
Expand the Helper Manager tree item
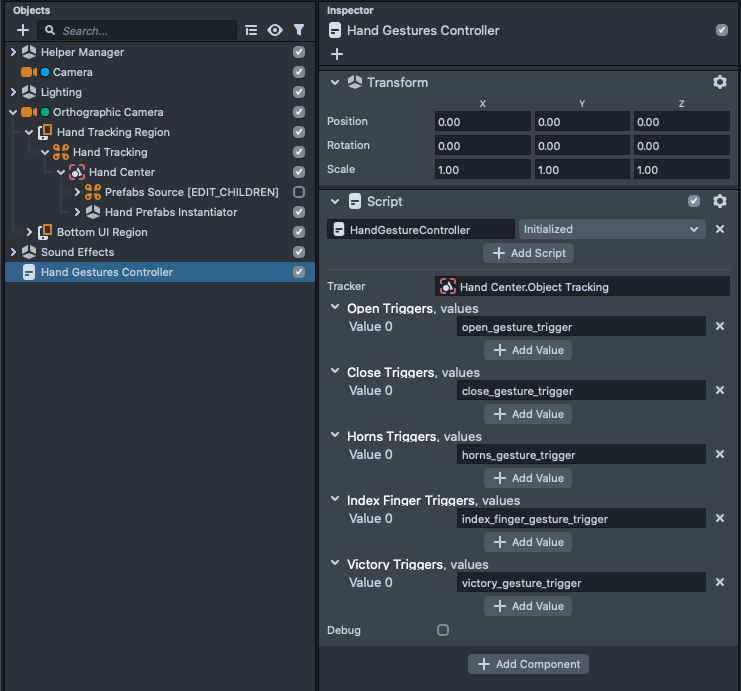point(13,52)
